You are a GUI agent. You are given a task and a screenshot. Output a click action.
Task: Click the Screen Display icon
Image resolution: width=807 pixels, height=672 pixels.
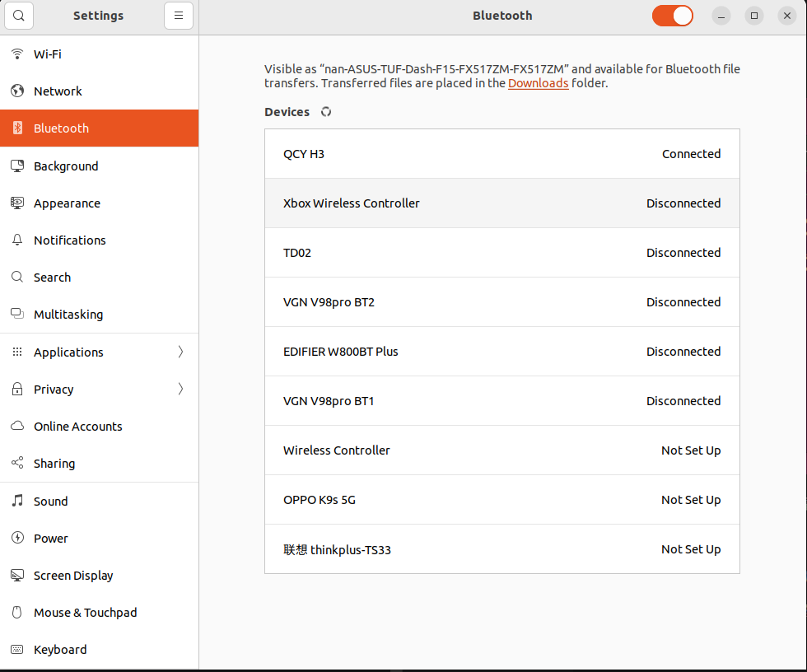tap(17, 576)
